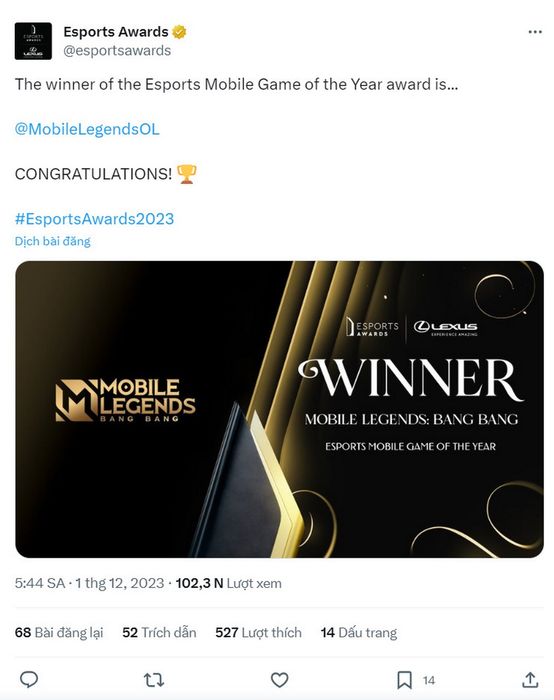
Task: Open the 102,3 N Lượt xem count
Action: click(229, 583)
